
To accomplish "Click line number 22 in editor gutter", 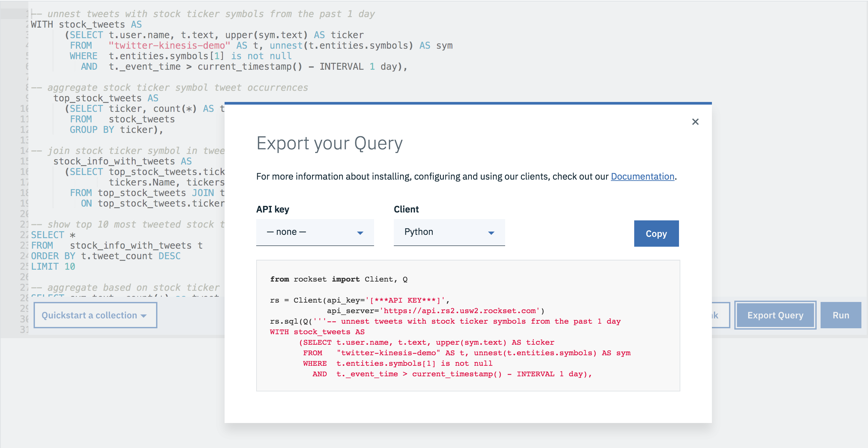I will click(24, 235).
